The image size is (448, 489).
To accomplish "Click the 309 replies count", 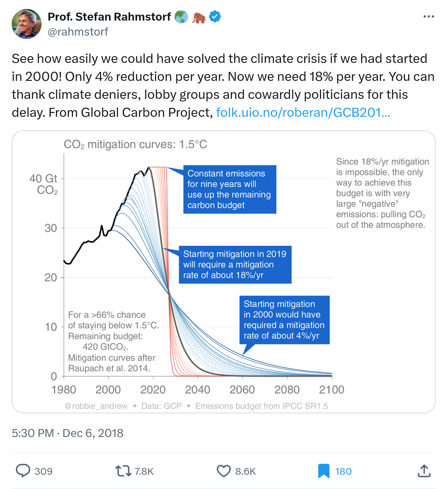I will click(43, 471).
